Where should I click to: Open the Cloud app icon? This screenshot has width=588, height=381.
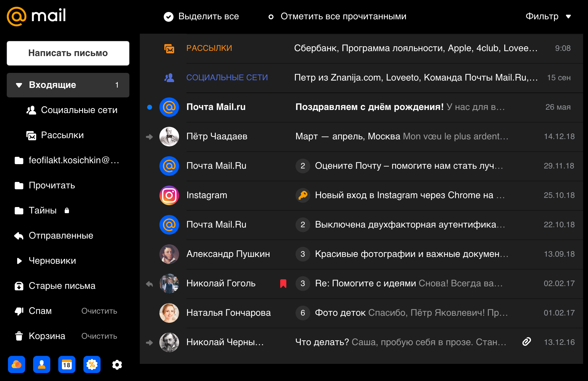point(17,364)
